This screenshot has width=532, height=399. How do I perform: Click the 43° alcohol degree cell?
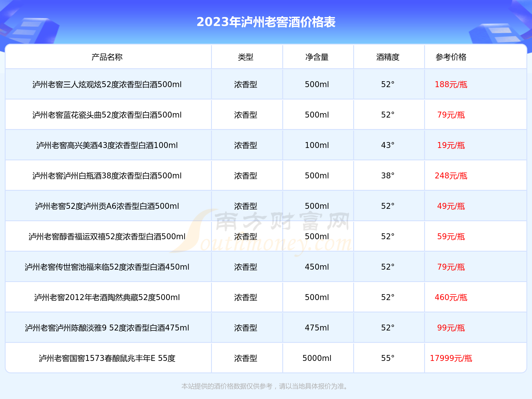[388, 145]
